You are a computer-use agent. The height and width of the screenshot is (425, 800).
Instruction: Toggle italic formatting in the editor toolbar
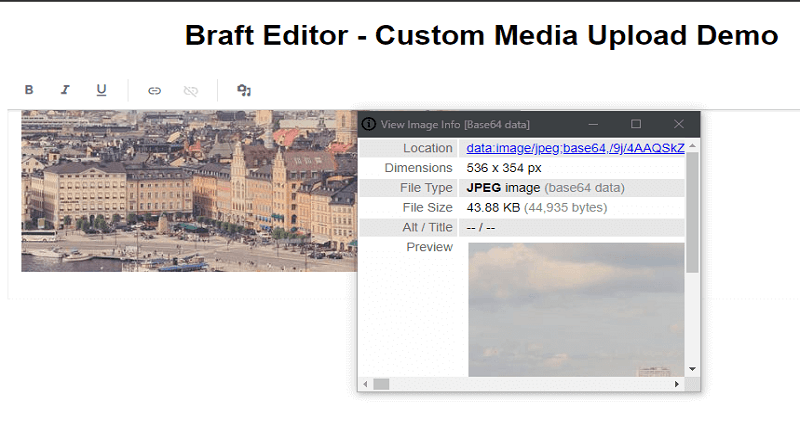point(65,90)
